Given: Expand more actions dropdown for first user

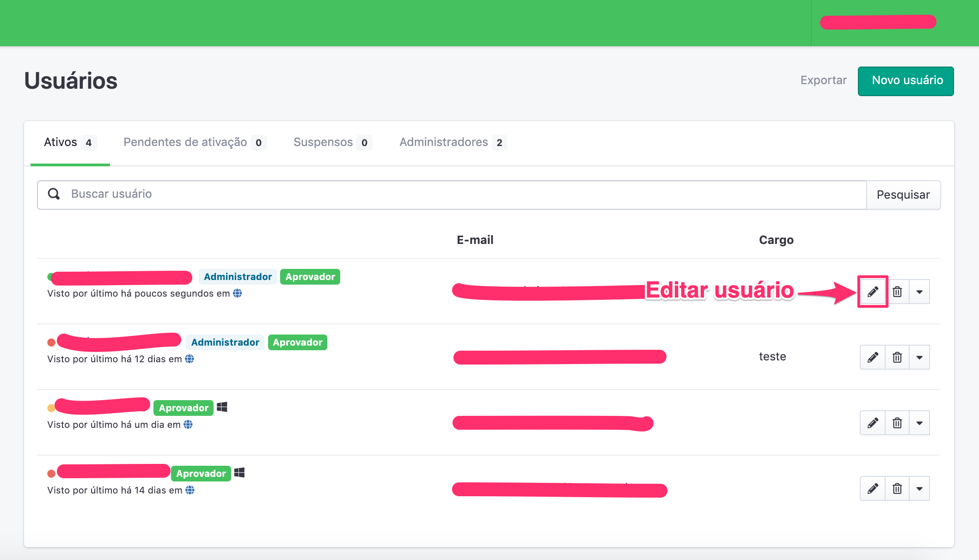Looking at the screenshot, I should 919,292.
